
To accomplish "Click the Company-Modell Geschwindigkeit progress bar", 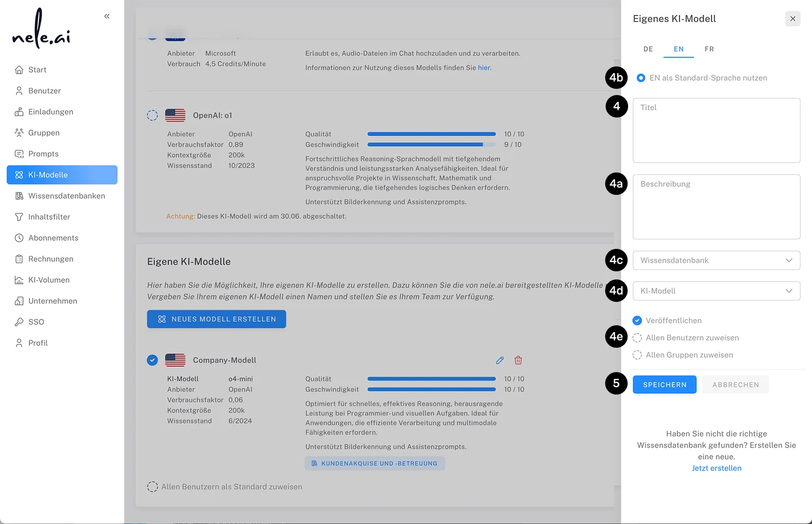I will 431,389.
